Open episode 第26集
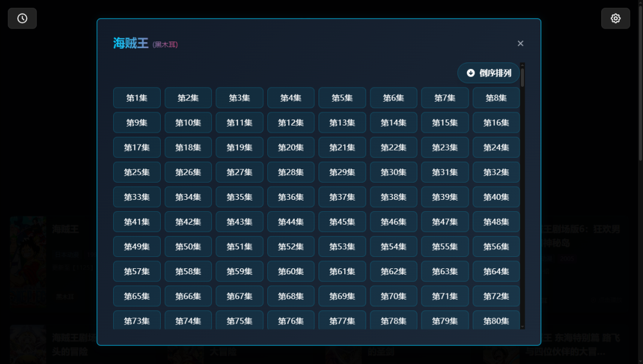 (188, 172)
